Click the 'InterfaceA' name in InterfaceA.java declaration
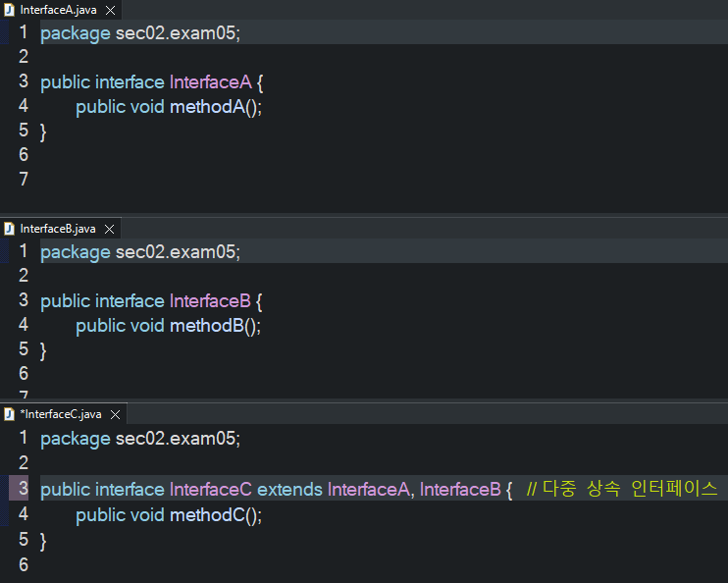Image resolution: width=728 pixels, height=583 pixels. [x=211, y=82]
